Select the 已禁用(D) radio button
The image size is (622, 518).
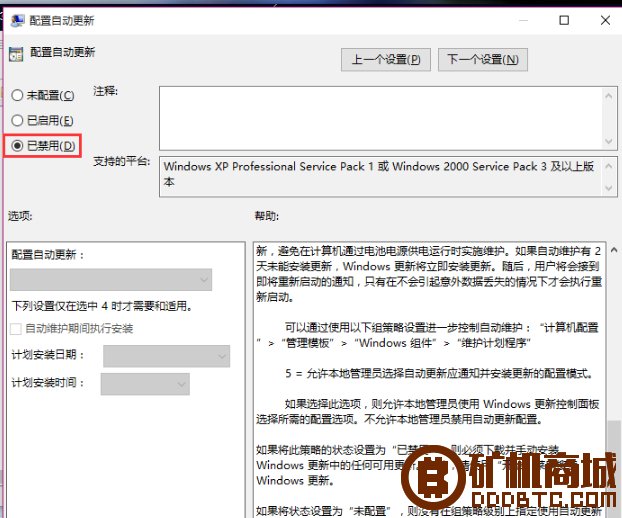point(17,146)
